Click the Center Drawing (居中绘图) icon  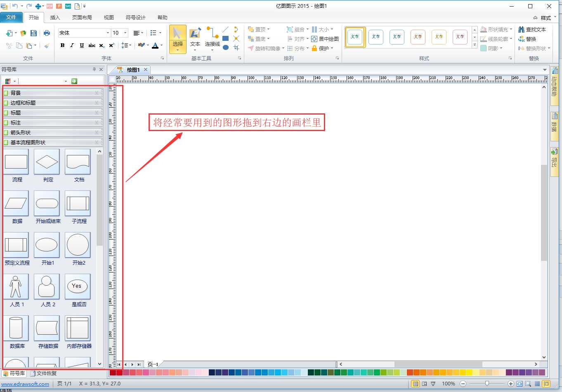click(x=325, y=39)
